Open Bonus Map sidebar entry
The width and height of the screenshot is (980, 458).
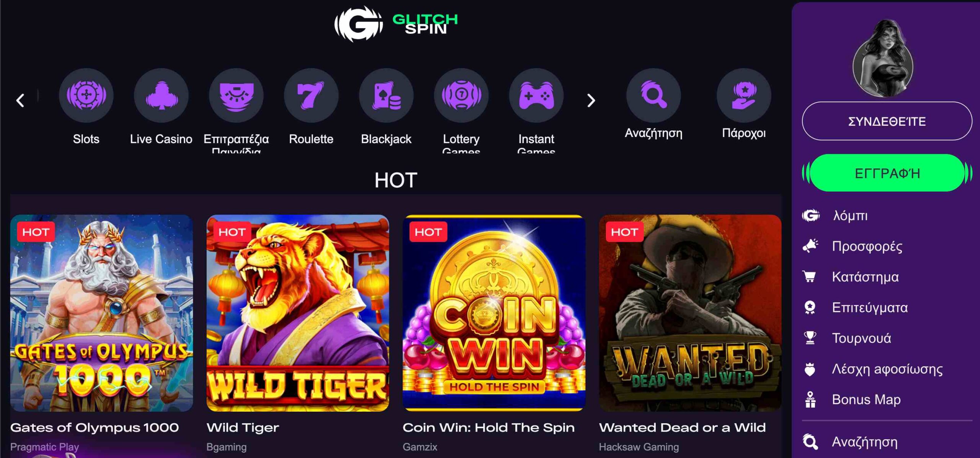point(866,399)
